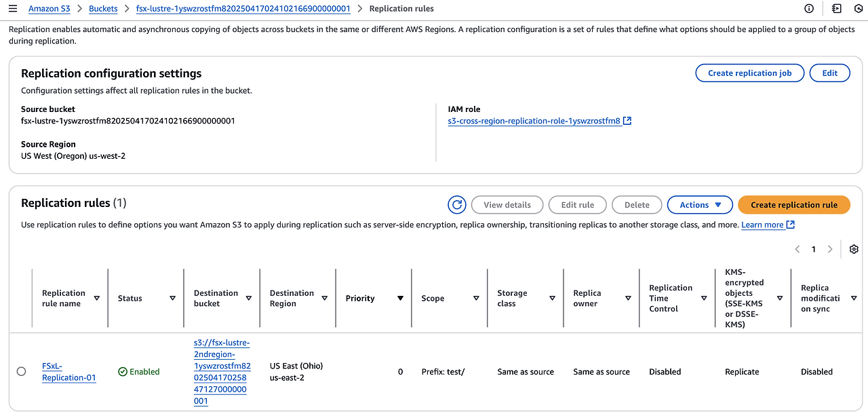Click Create replication rule button

point(794,205)
